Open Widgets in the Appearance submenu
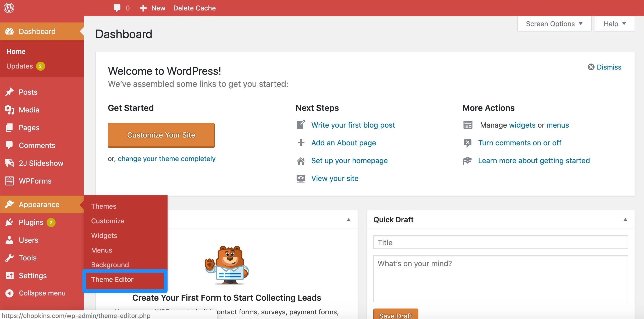The width and height of the screenshot is (644, 319). [104, 236]
